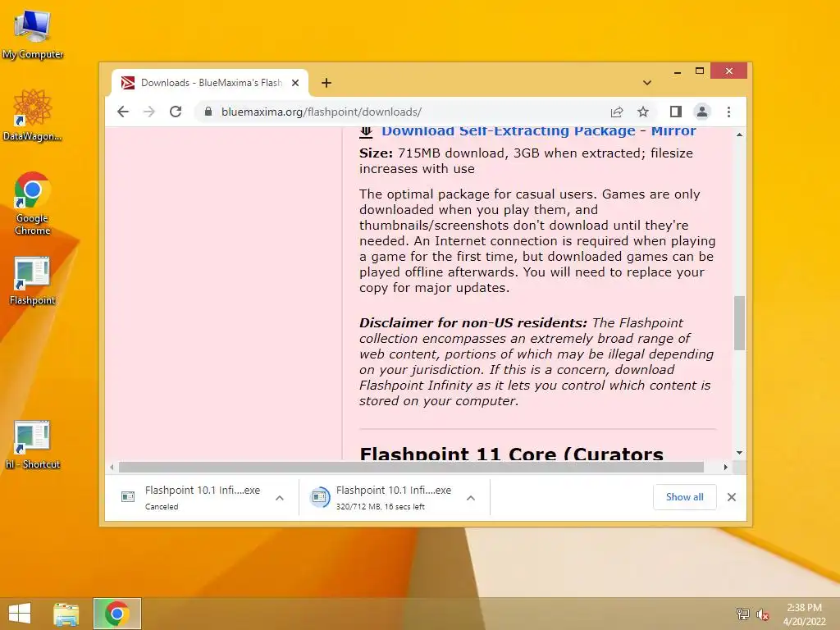Click Show all downloads button
Image resolution: width=840 pixels, height=630 pixels.
685,497
